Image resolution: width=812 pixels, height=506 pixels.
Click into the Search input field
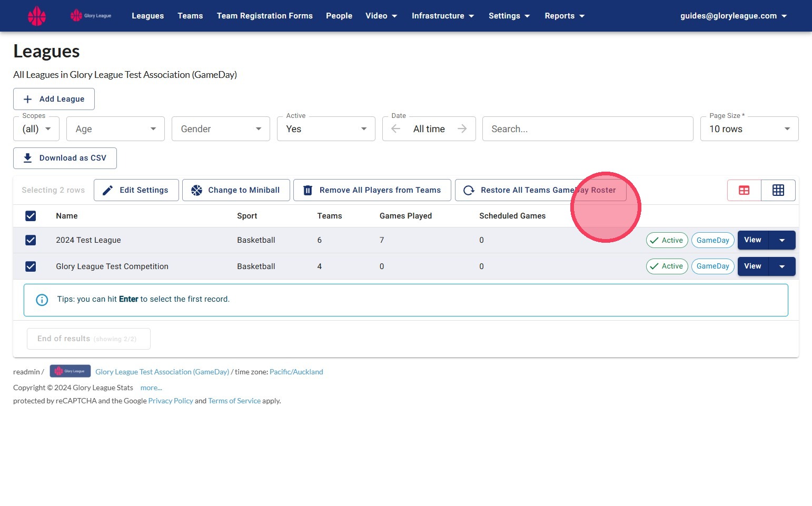click(588, 128)
